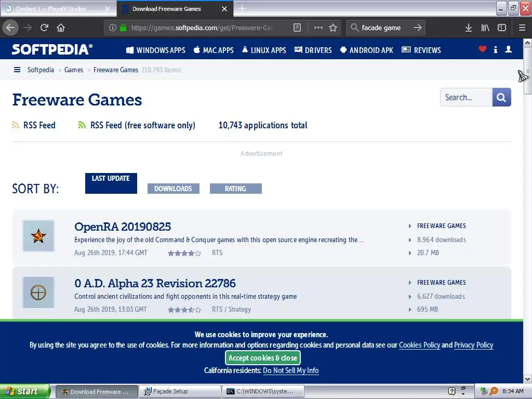
Task: Click the tray help question mark icon
Action: (x=451, y=391)
